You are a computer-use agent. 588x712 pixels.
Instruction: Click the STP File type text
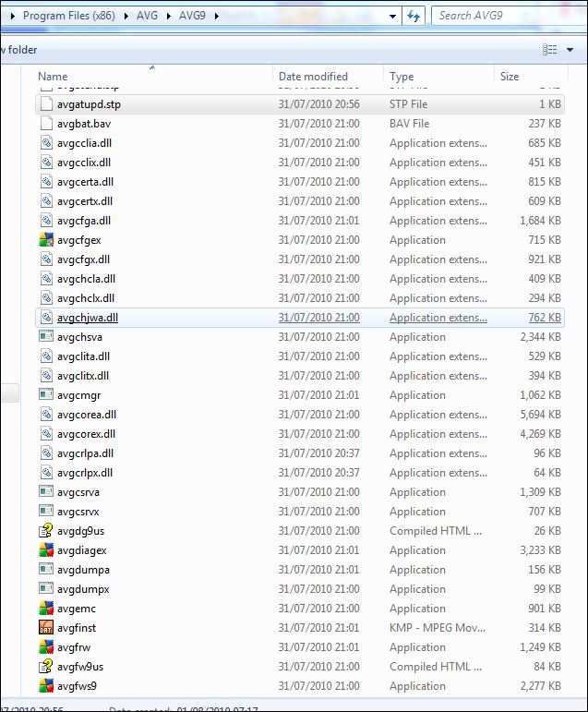(x=408, y=104)
